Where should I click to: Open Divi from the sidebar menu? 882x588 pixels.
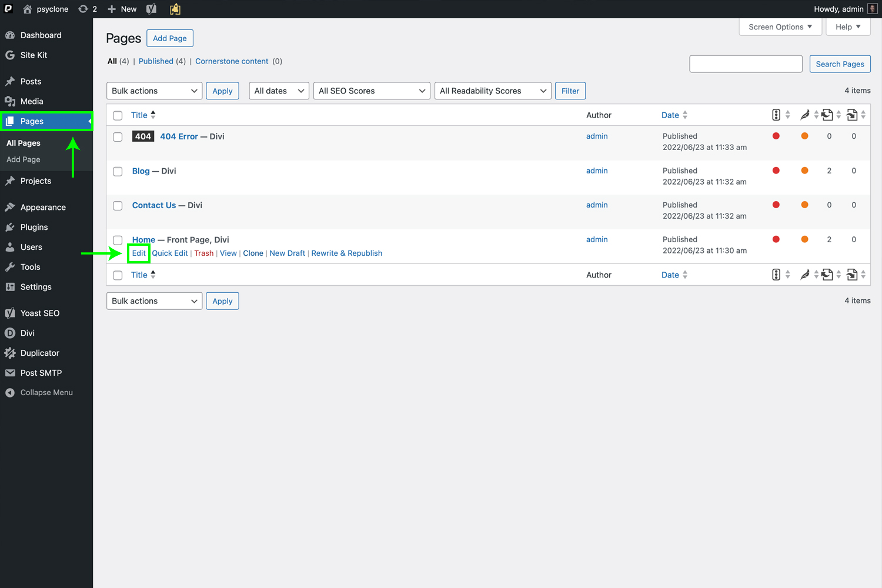tap(27, 333)
